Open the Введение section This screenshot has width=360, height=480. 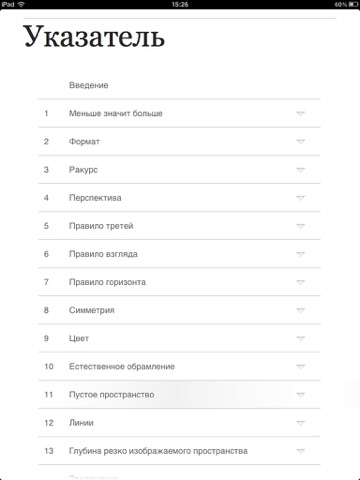(x=89, y=85)
